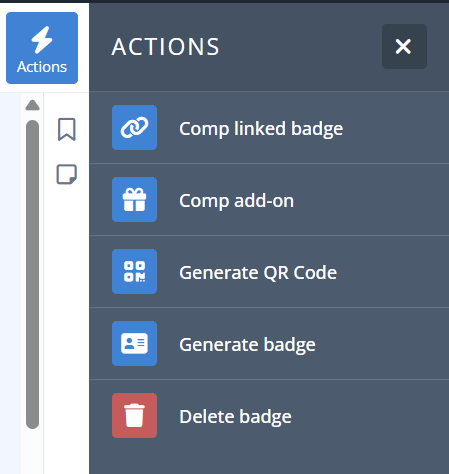Open the bookmark icon in the sidebar
The image size is (449, 474).
pos(67,129)
